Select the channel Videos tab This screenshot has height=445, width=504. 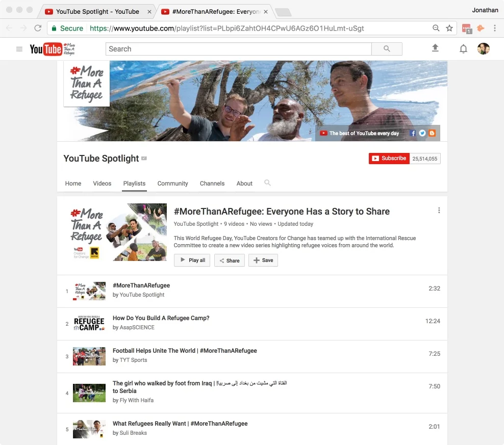[x=102, y=184]
